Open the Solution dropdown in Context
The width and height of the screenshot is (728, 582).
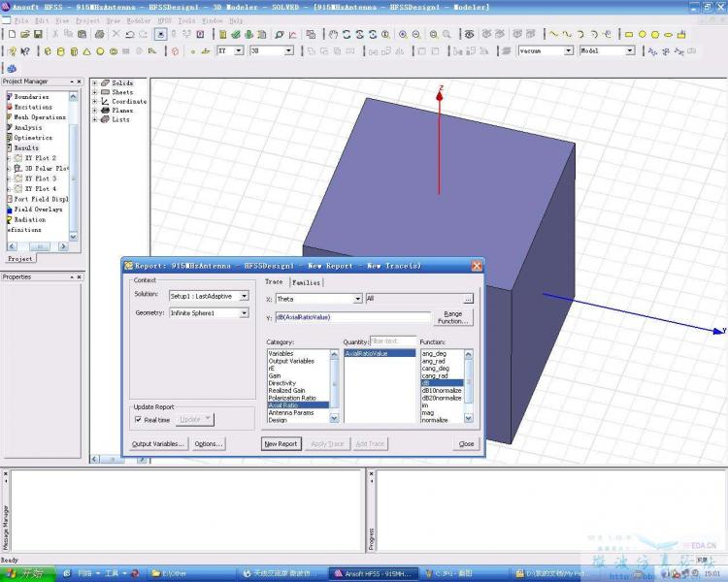click(244, 296)
